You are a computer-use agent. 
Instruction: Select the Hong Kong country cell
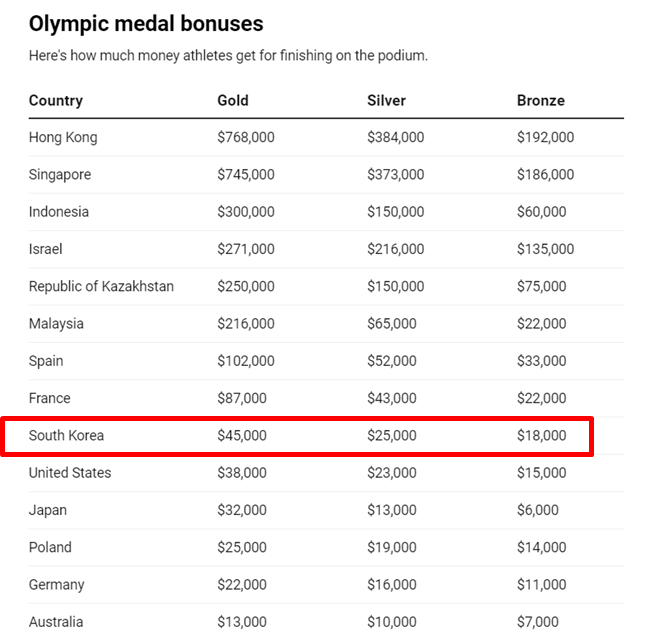click(x=63, y=137)
